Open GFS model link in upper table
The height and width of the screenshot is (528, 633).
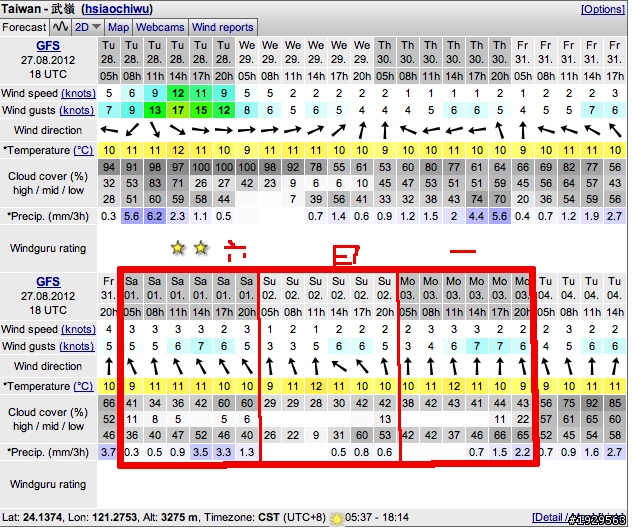(48, 46)
